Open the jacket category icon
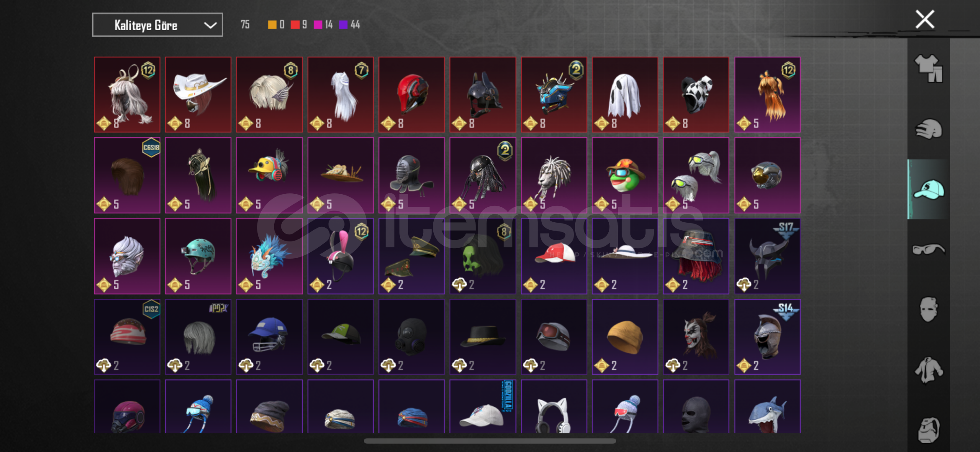980x452 pixels. coord(928,370)
